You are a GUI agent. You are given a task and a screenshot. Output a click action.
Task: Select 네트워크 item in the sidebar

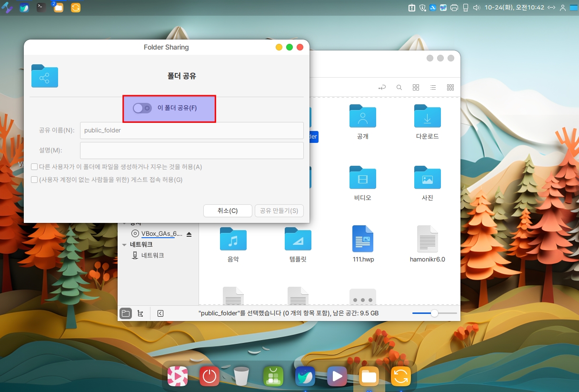click(152, 255)
